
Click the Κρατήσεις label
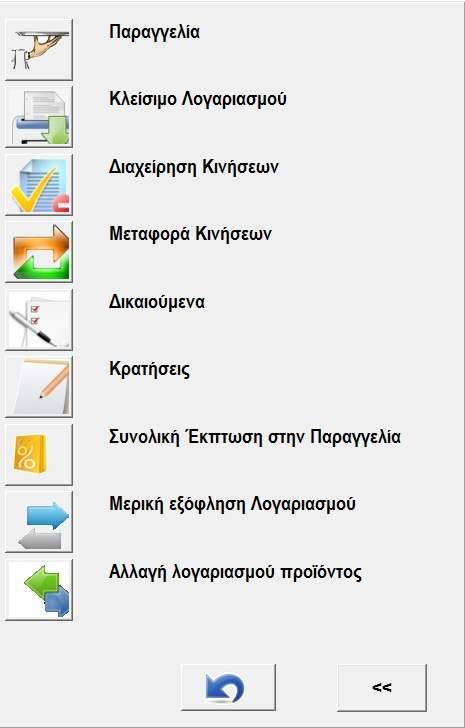pyautogui.click(x=149, y=370)
